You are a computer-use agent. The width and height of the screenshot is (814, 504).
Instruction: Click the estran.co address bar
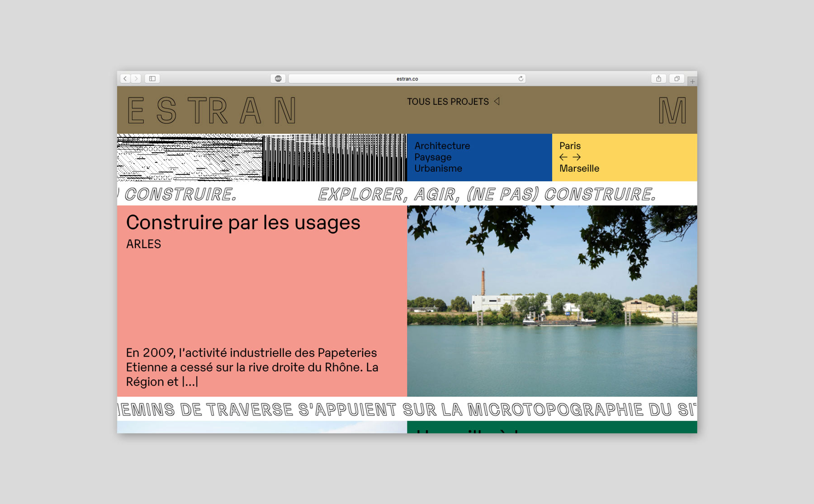coord(407,79)
